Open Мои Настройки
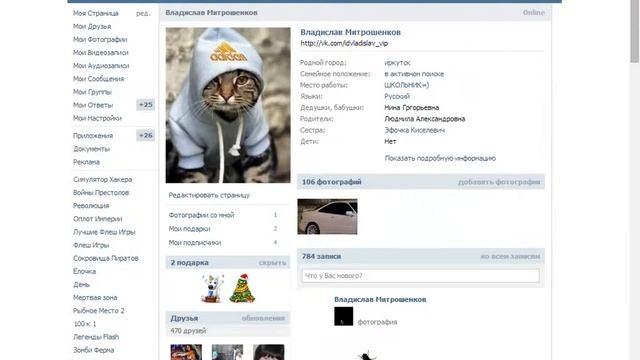 (97, 118)
